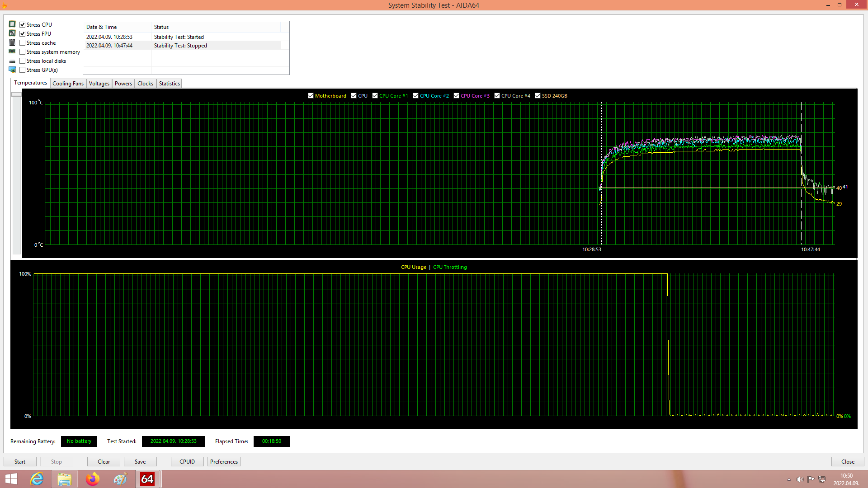
Task: Click the RAM icon beside Stress system memory
Action: pyautogui.click(x=12, y=52)
